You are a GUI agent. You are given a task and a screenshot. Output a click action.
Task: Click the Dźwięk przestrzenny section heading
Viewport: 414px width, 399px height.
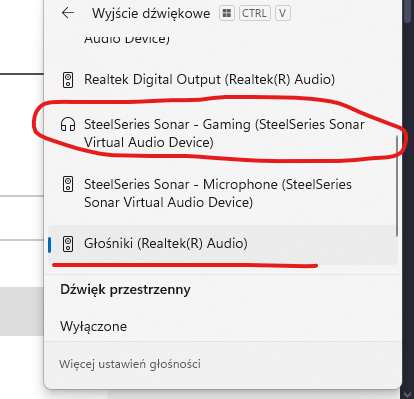pos(125,290)
